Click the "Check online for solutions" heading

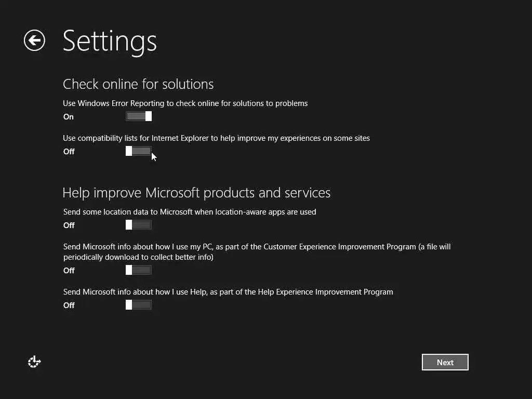[x=138, y=84]
